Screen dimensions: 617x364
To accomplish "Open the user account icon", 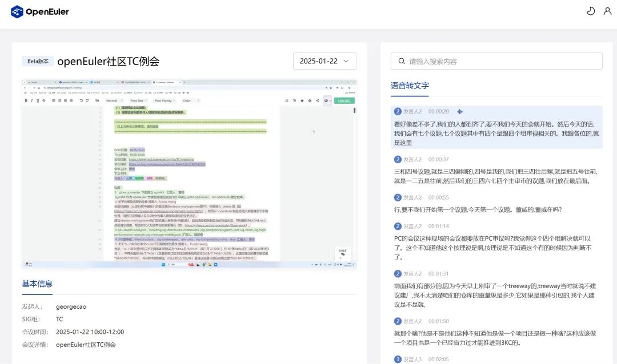I will tap(607, 11).
